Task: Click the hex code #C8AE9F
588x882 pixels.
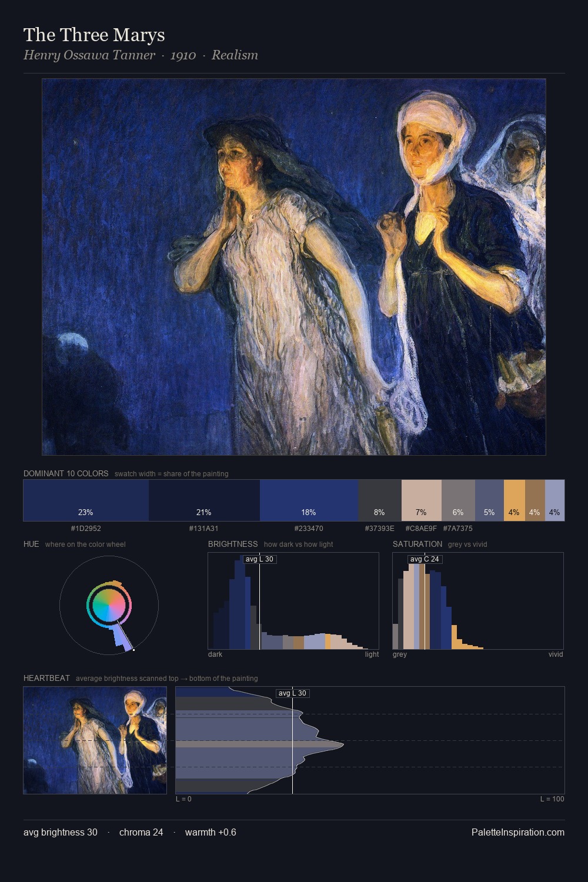Action: coord(421,529)
